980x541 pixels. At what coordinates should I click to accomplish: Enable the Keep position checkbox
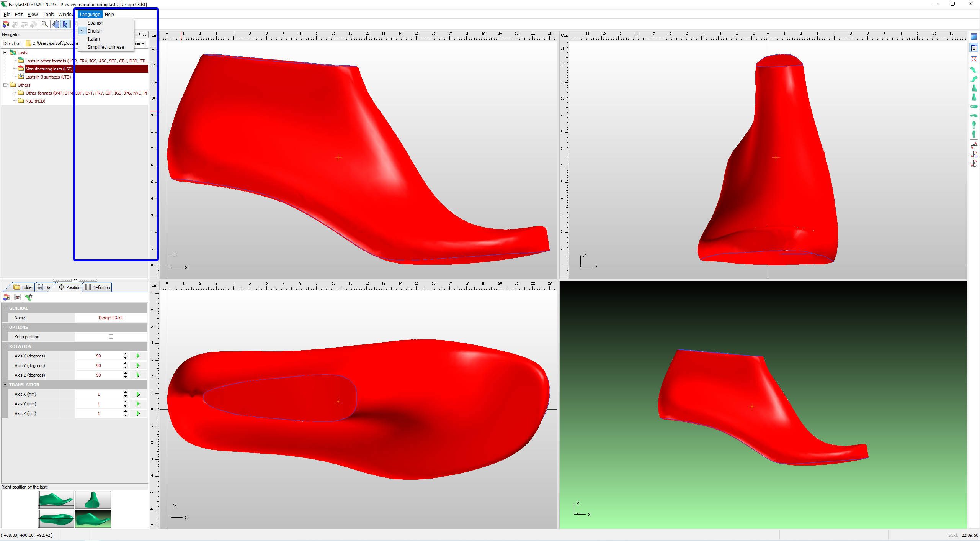point(111,337)
